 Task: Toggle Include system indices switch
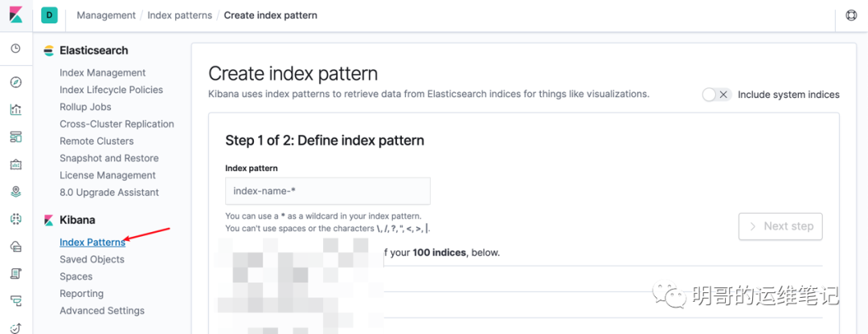pos(717,95)
